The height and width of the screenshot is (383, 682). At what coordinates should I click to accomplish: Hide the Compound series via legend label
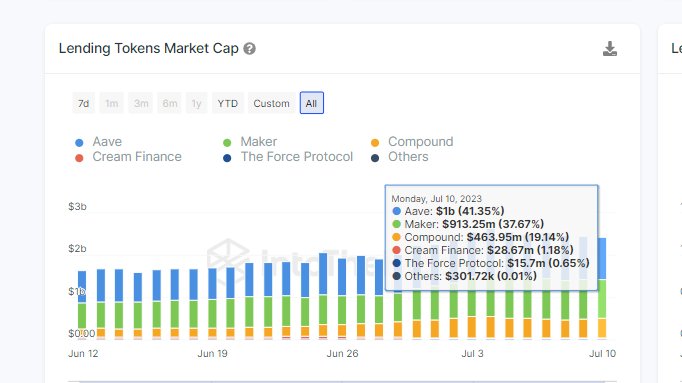(421, 142)
